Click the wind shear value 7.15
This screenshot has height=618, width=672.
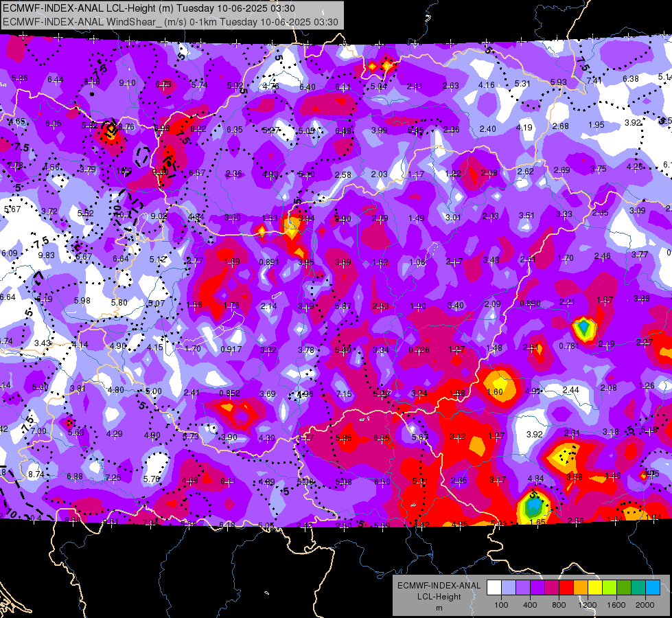point(344,393)
